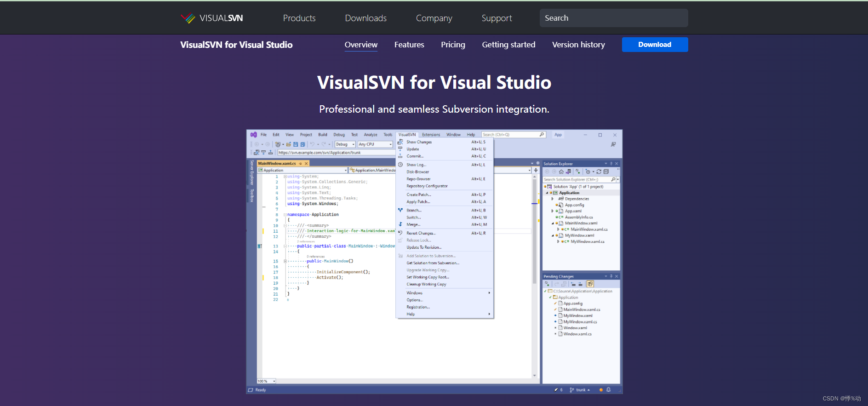The image size is (868, 406).
Task: Open the Debug configuration dropdown
Action: point(345,144)
